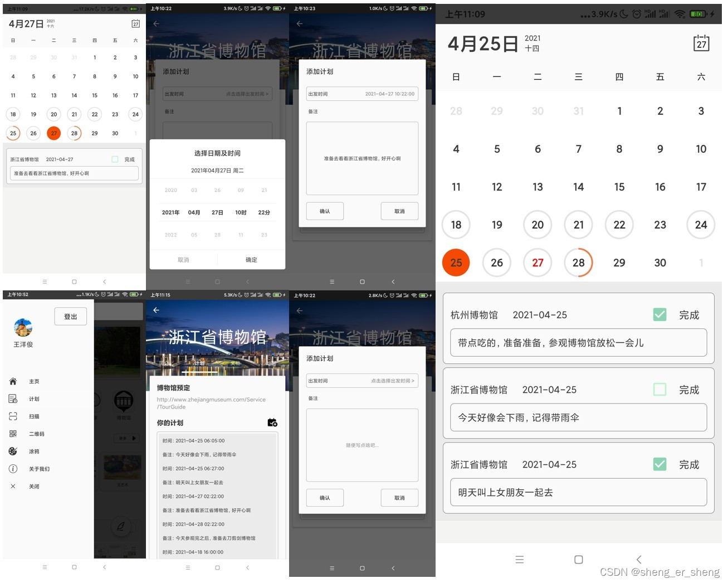This screenshot has height=583, width=728.
Task: Check 完成 for the 今天好像会下雨 plan
Action: 659,390
